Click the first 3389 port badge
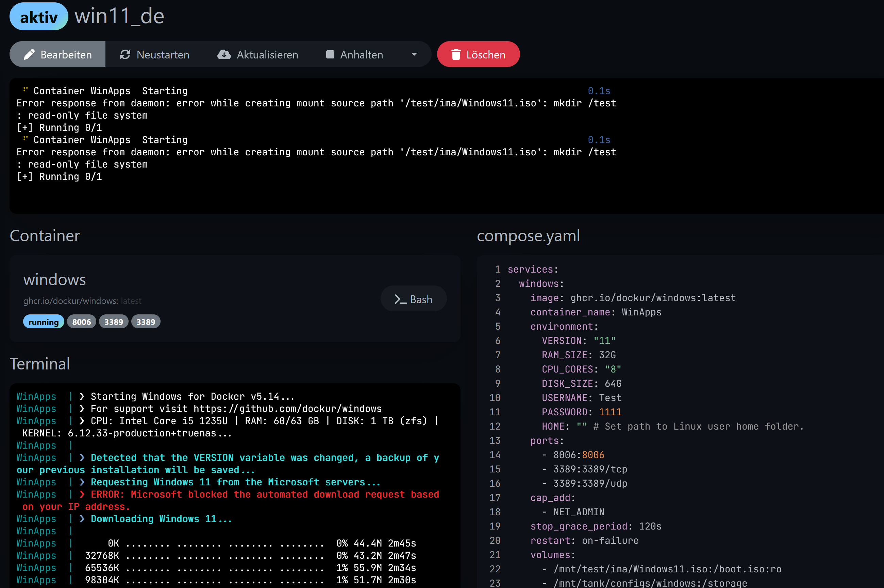884x588 pixels. click(114, 322)
